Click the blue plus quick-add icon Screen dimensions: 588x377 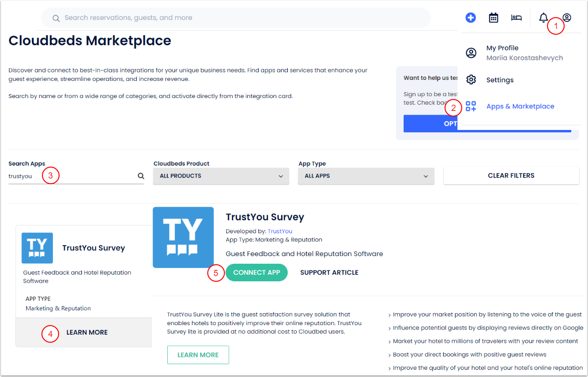470,18
